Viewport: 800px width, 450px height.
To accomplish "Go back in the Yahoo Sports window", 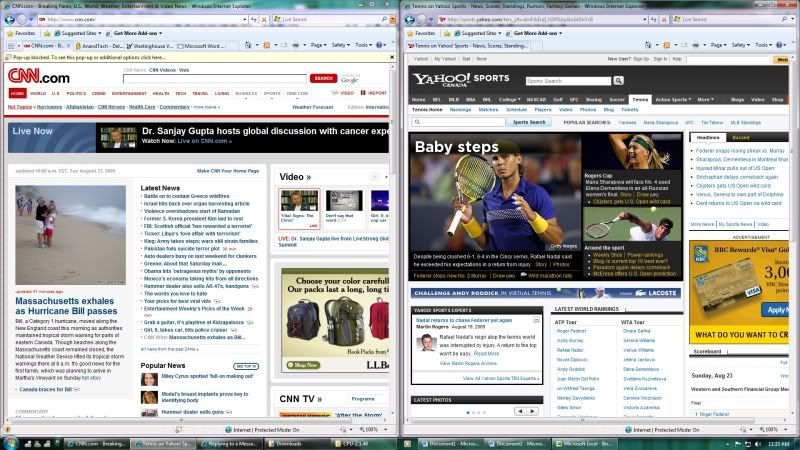I will 409,20.
